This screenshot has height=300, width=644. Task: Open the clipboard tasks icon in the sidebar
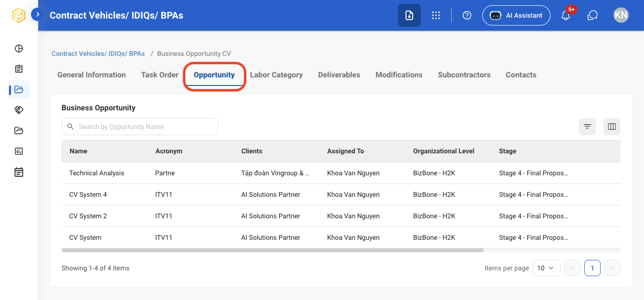point(19,69)
